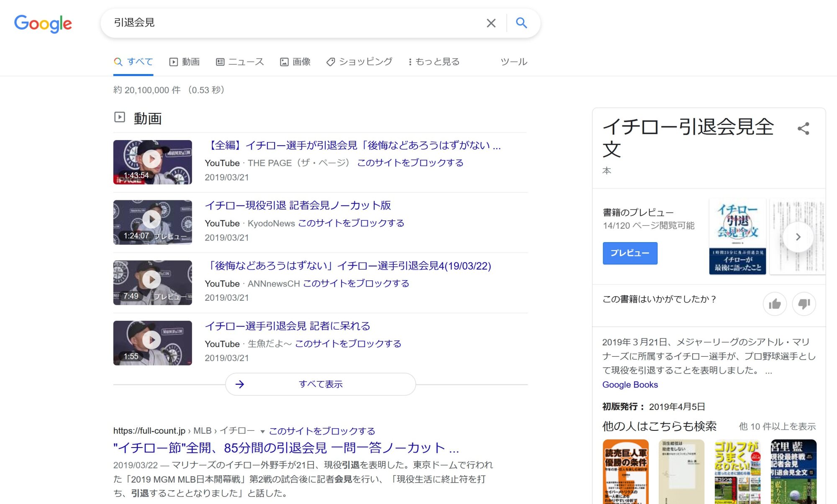Open the イチロー引退会見全文 book cover thumbnail
Screen dimensions: 837x504
pyautogui.click(x=737, y=236)
